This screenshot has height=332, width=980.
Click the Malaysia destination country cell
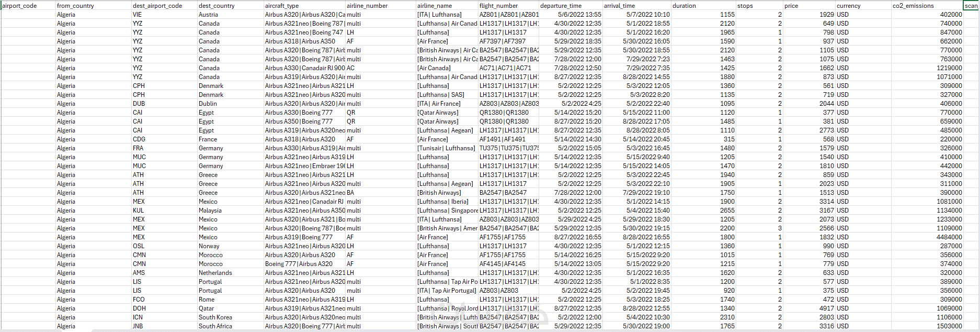coord(231,211)
